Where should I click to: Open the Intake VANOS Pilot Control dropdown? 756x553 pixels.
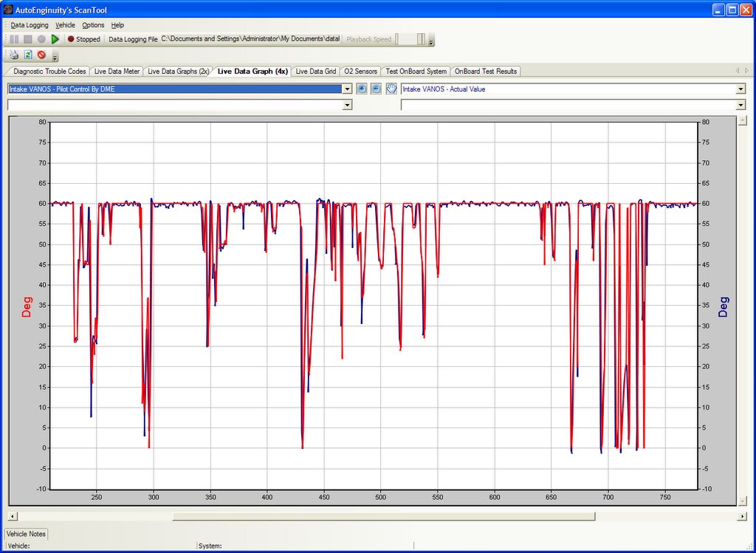(347, 89)
